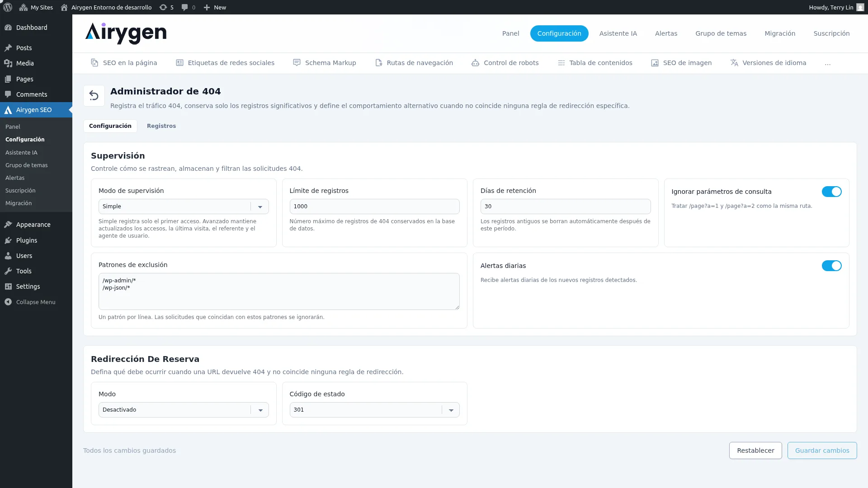Viewport: 868px width, 488px height.
Task: Click the Airygen Entorno de desarrollo site name
Action: 111,7
